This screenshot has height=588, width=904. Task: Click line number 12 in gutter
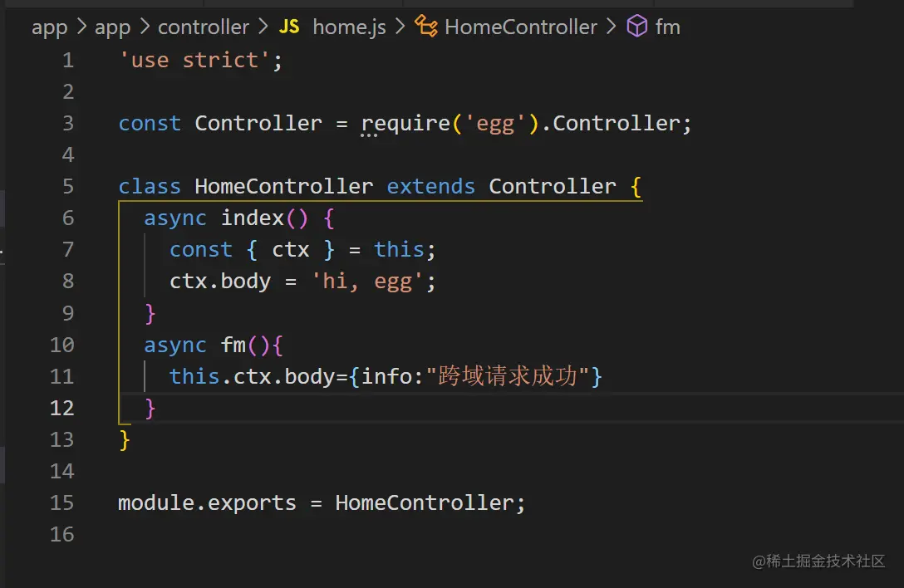[62, 408]
